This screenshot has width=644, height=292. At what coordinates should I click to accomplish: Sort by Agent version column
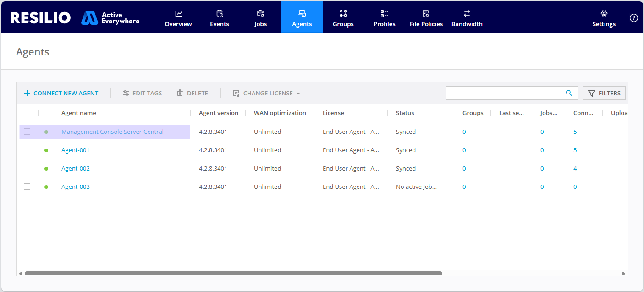coord(219,113)
